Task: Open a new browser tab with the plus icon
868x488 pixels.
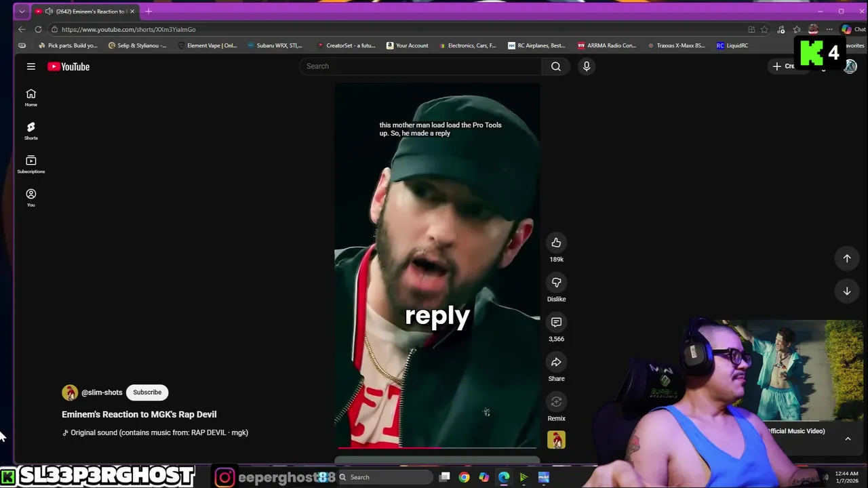Action: pyautogui.click(x=149, y=11)
